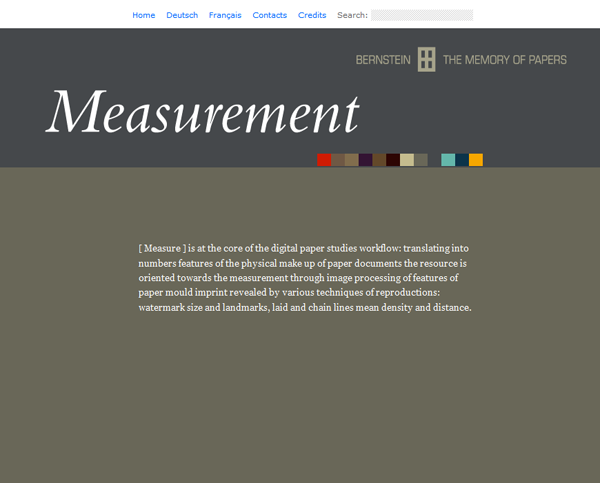Select the teal color swatch
The height and width of the screenshot is (483, 600).
click(x=448, y=160)
